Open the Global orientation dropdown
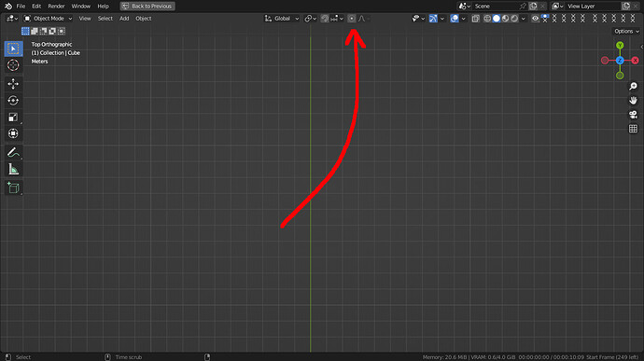 [x=282, y=19]
